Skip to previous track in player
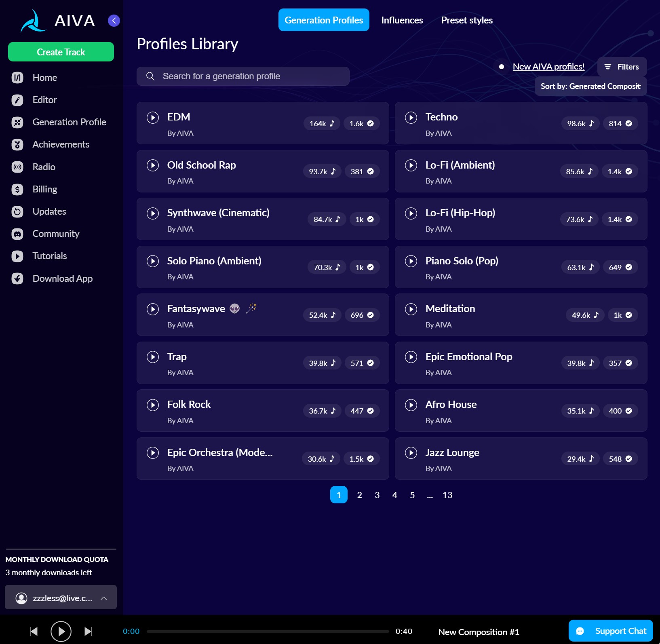Image resolution: width=660 pixels, height=644 pixels. tap(34, 631)
